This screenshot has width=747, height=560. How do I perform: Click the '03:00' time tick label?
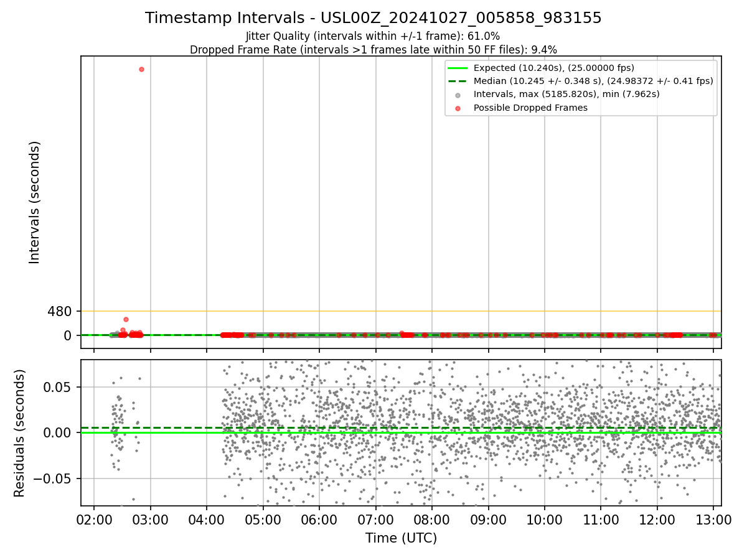tap(151, 520)
